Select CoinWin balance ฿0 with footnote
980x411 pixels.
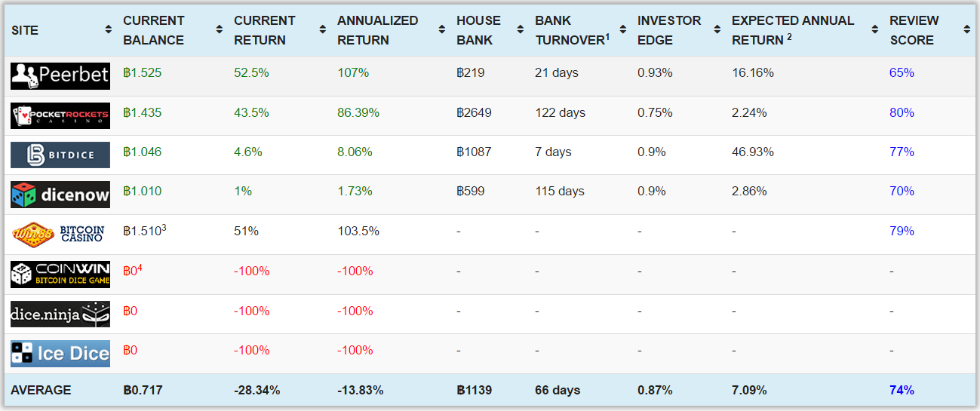[x=132, y=270]
